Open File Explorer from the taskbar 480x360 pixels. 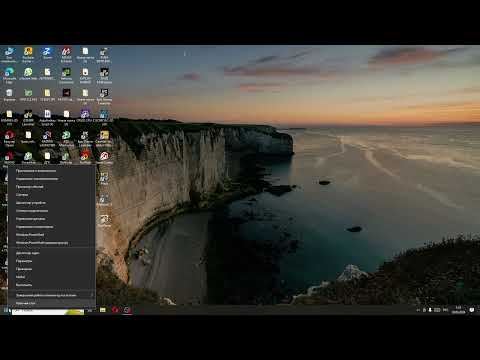[103, 310]
